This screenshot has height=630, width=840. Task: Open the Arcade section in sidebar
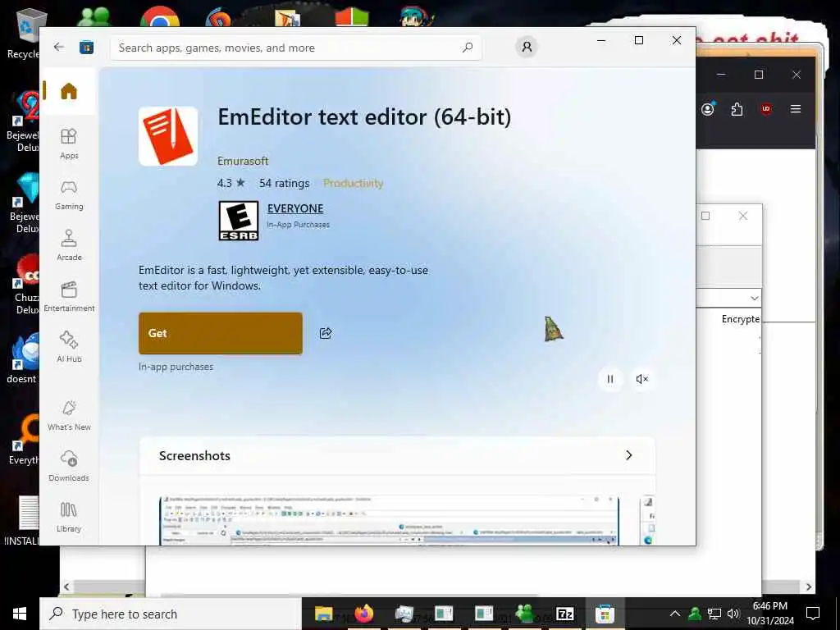tap(69, 246)
